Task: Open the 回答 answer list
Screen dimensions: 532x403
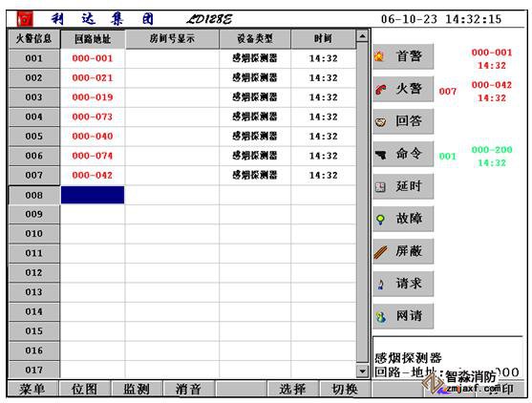Action: pyautogui.click(x=403, y=121)
